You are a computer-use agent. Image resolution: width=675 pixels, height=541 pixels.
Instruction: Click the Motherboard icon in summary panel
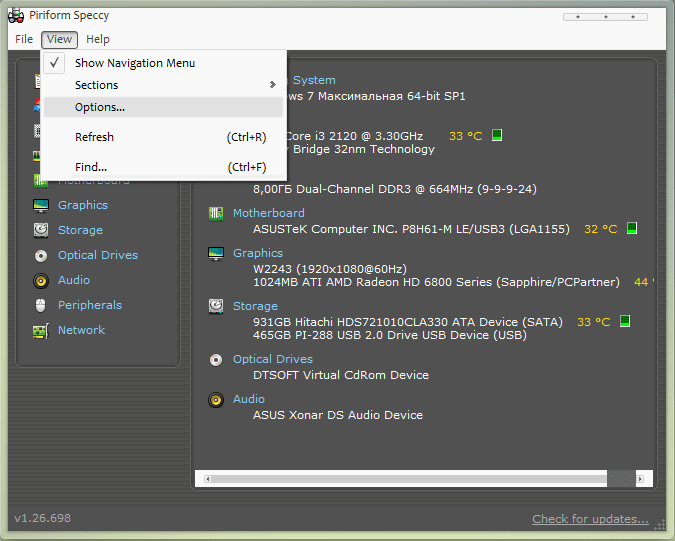(x=216, y=213)
